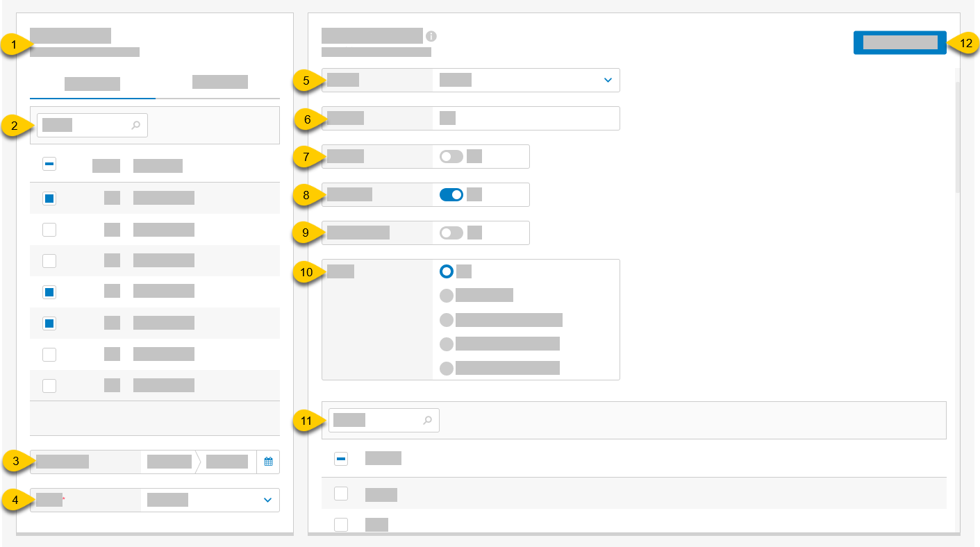
Task: Check the select-all checkbox in the right list
Action: point(340,458)
